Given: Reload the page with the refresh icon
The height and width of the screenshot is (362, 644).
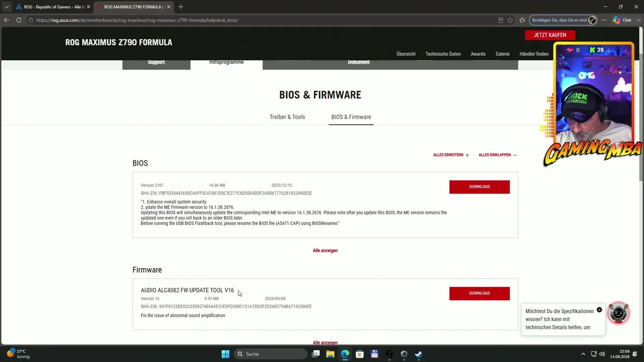Looking at the screenshot, I should click(x=19, y=20).
